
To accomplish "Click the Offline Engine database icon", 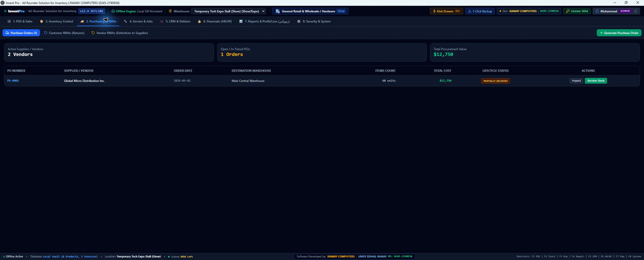I will coord(113,11).
